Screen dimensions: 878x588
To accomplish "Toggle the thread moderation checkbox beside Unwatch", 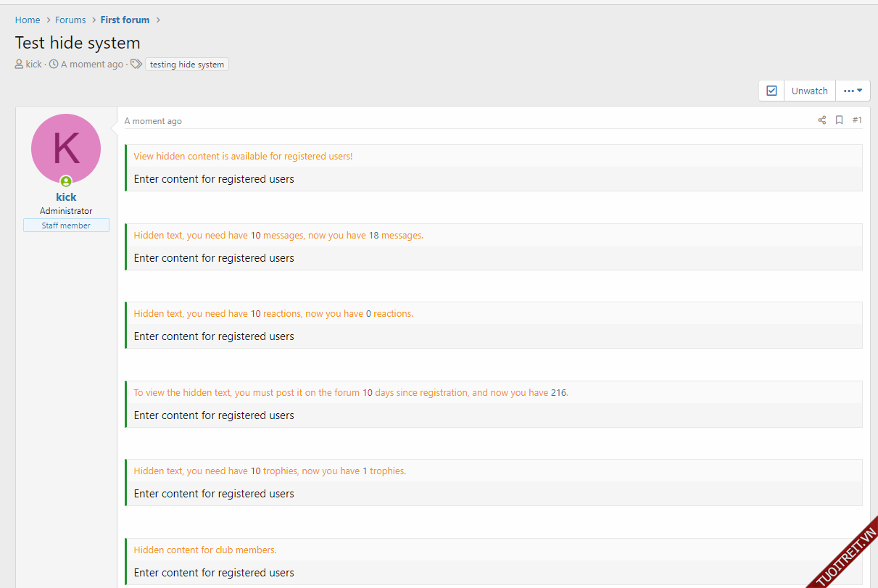I will (771, 91).
